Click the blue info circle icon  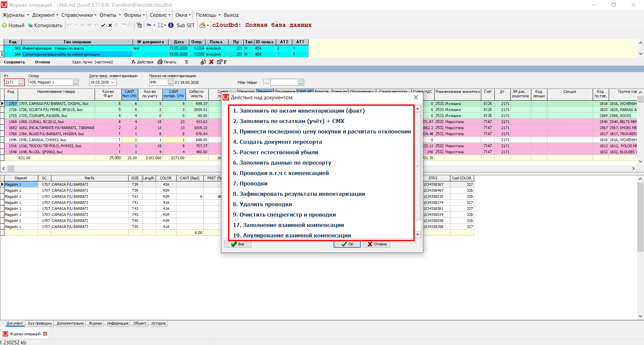tap(171, 25)
